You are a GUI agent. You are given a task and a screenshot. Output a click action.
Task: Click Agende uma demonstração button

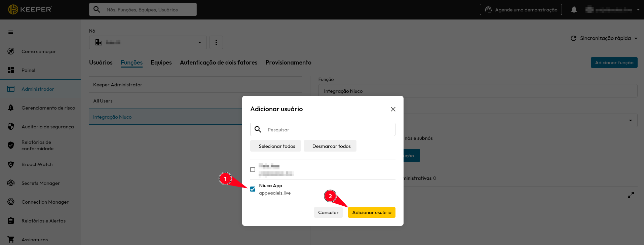(521, 10)
